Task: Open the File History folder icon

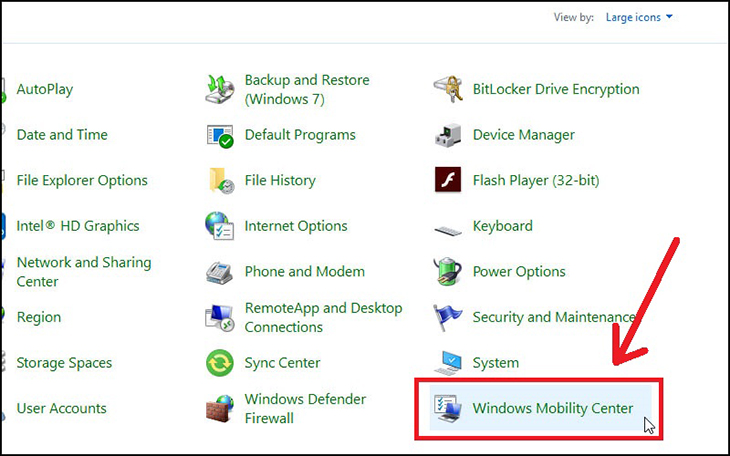Action: click(x=221, y=181)
